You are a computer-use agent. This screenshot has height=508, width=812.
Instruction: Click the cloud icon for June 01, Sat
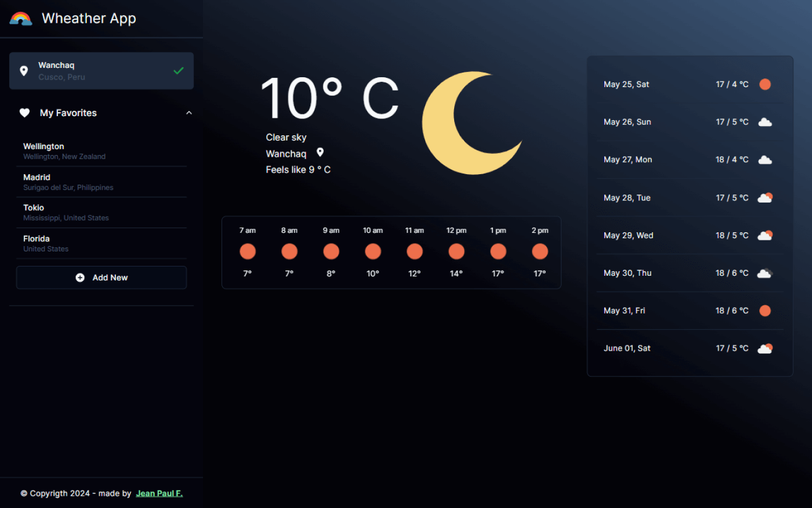pyautogui.click(x=764, y=348)
